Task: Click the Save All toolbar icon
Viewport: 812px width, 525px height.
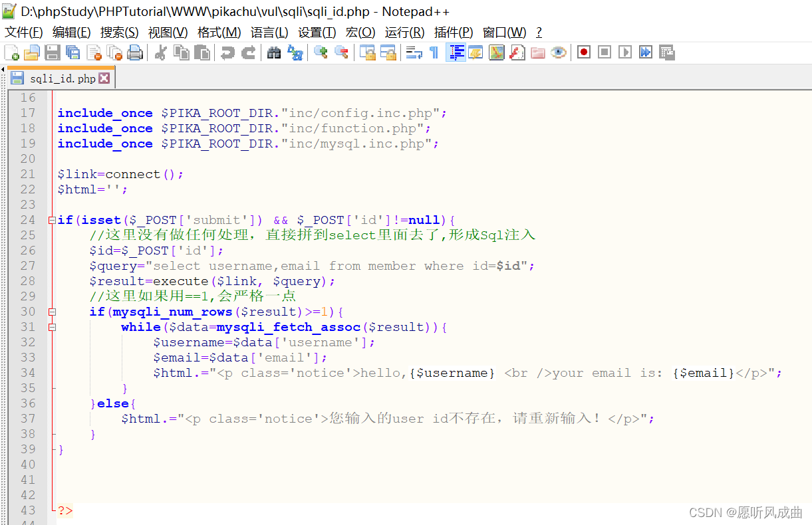Action: pos(72,52)
